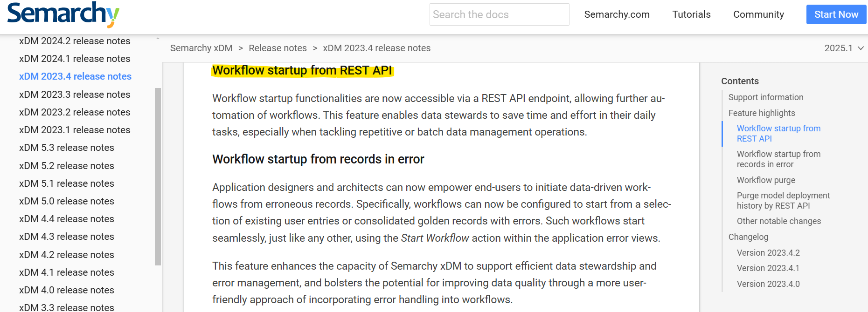Jump to Workflow startup from records in error

coord(778,159)
